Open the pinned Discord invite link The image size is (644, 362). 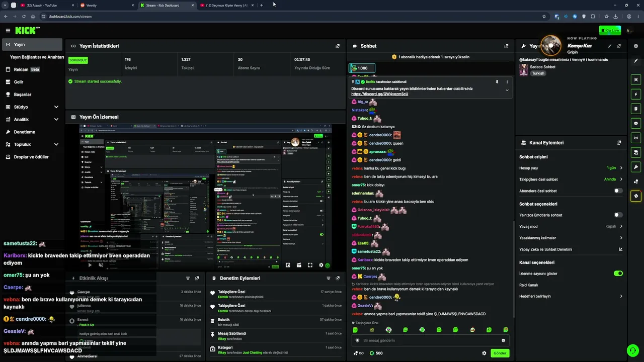click(379, 94)
